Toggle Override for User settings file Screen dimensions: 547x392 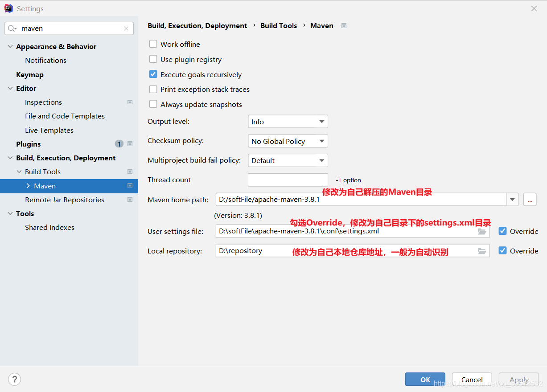click(x=502, y=231)
